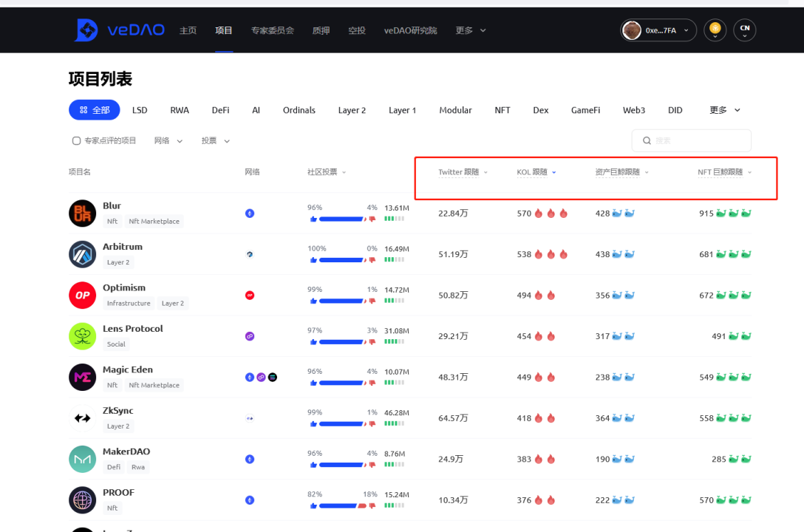
Task: Upvote ZkSync with thumbs-up icon
Action: [313, 424]
